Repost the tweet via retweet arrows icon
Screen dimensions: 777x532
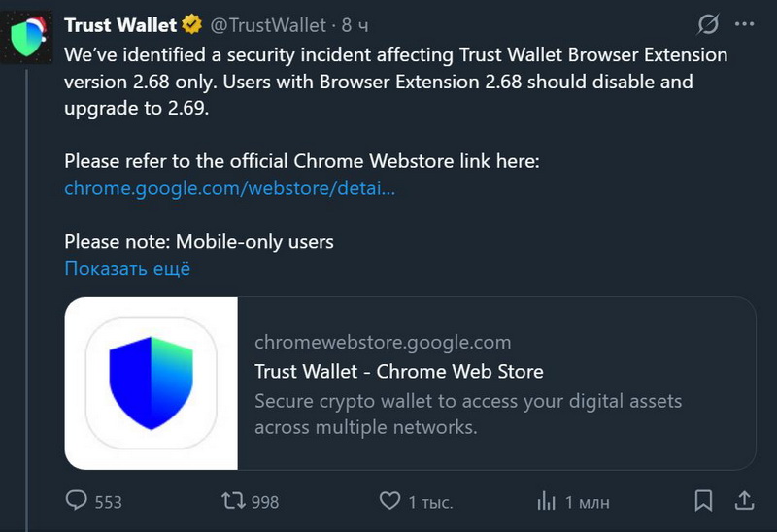[233, 501]
